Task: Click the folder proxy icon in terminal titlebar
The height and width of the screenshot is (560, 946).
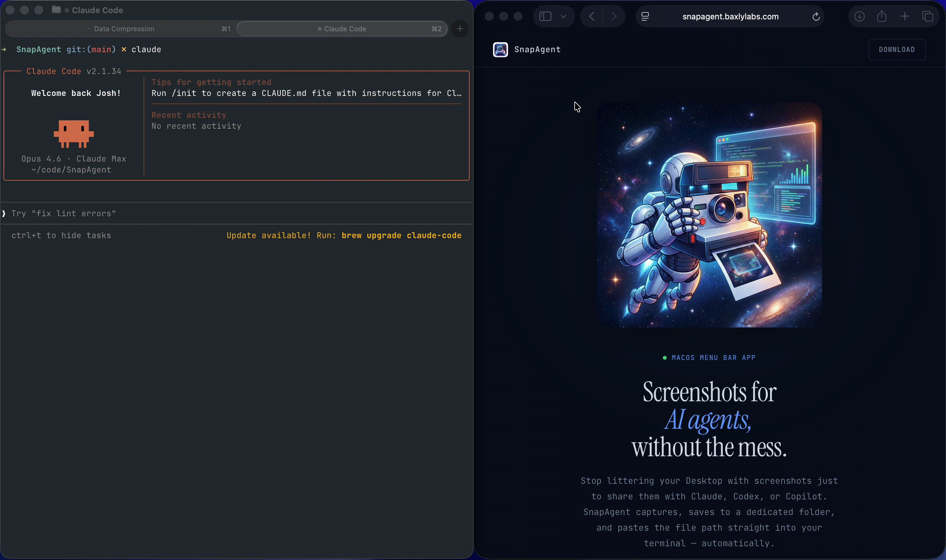Action: click(x=57, y=10)
